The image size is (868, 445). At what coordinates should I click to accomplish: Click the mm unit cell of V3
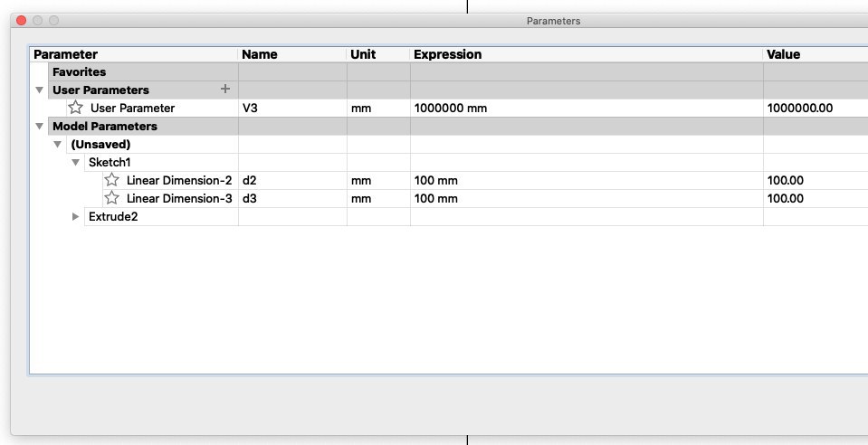[x=378, y=108]
